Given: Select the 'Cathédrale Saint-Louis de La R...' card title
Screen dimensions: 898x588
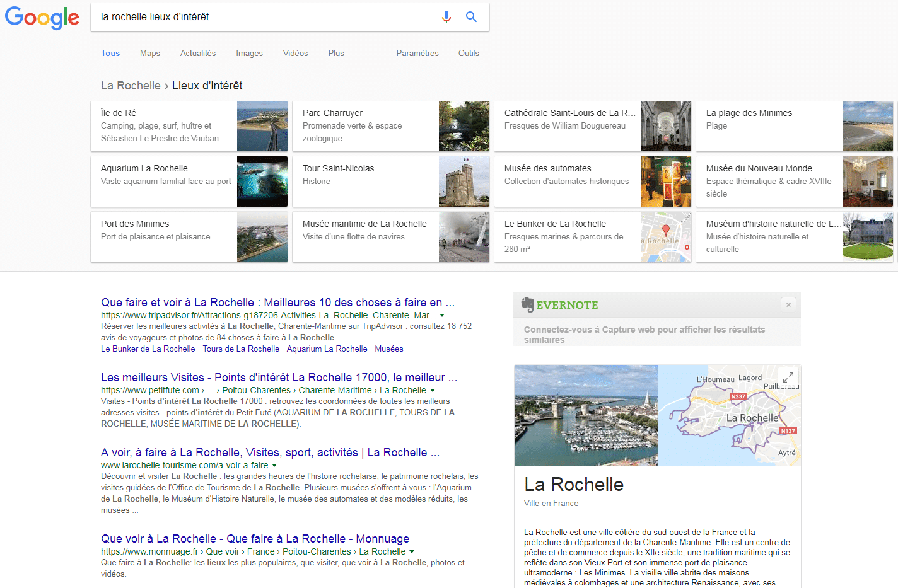Looking at the screenshot, I should 570,113.
